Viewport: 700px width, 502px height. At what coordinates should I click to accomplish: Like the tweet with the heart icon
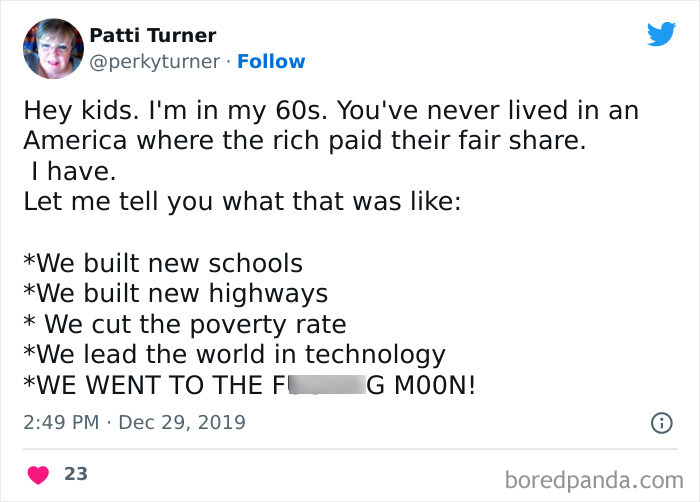tap(36, 474)
